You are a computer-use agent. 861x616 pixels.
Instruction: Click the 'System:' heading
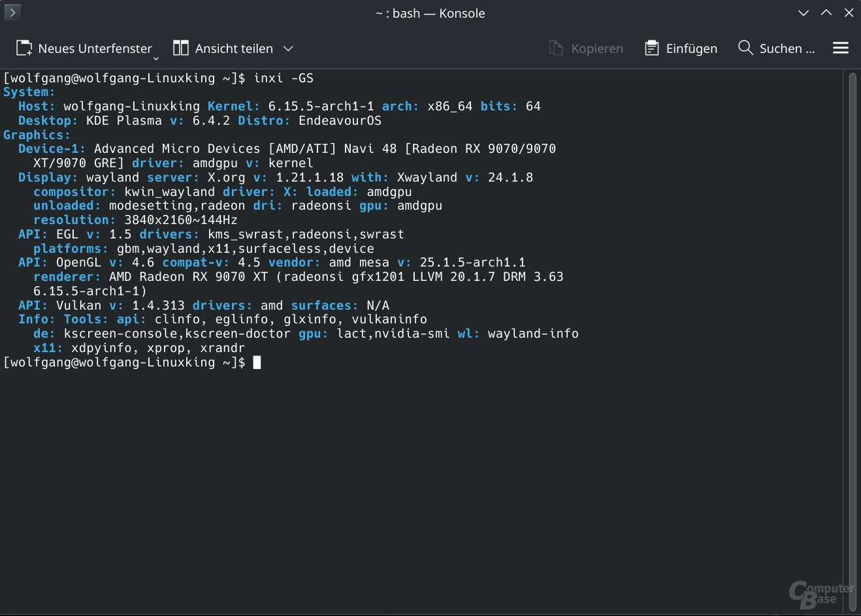click(29, 92)
